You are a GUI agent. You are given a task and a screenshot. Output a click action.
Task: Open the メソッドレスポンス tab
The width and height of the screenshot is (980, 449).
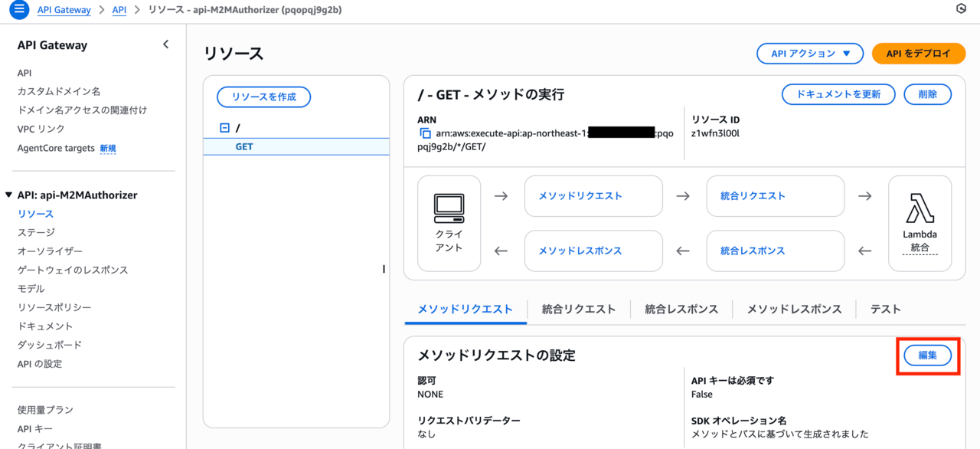(794, 309)
